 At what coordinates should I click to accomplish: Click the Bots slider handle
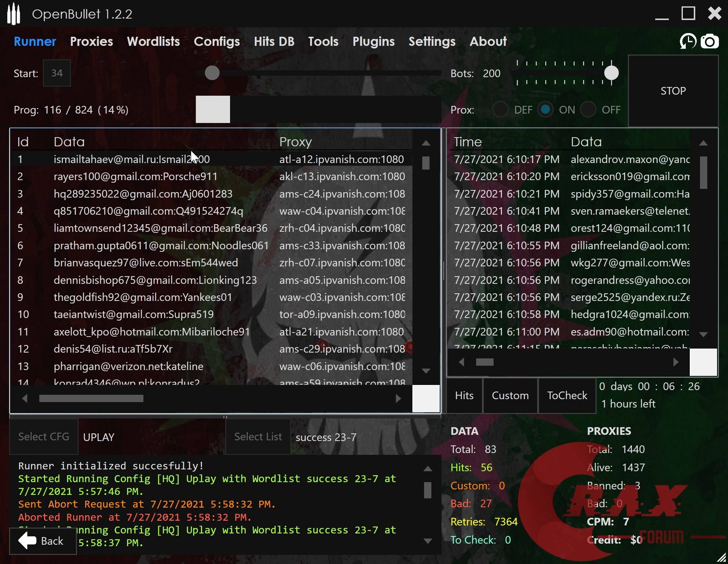[611, 73]
